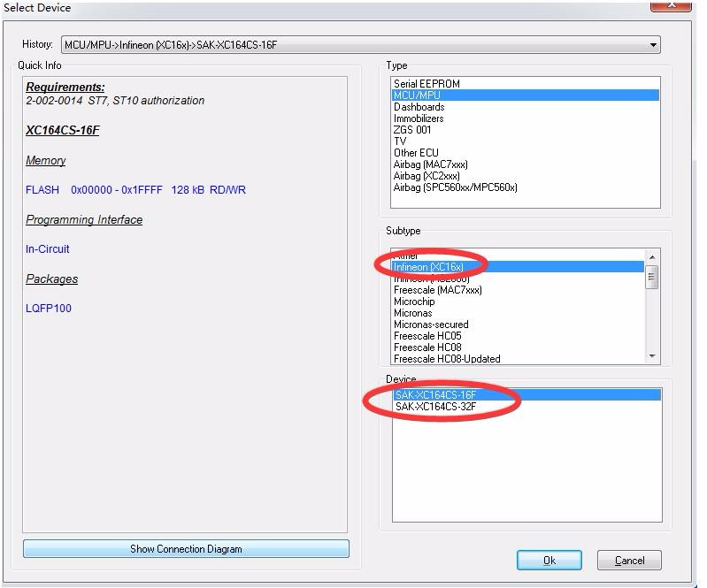
Task: Select SAK-XC164CS-16F device
Action: [x=527, y=395]
